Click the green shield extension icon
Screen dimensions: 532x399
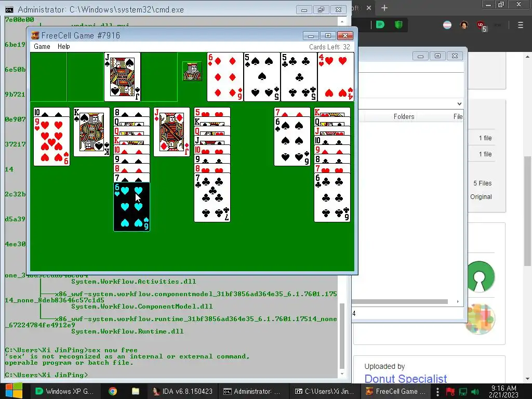[x=398, y=24]
